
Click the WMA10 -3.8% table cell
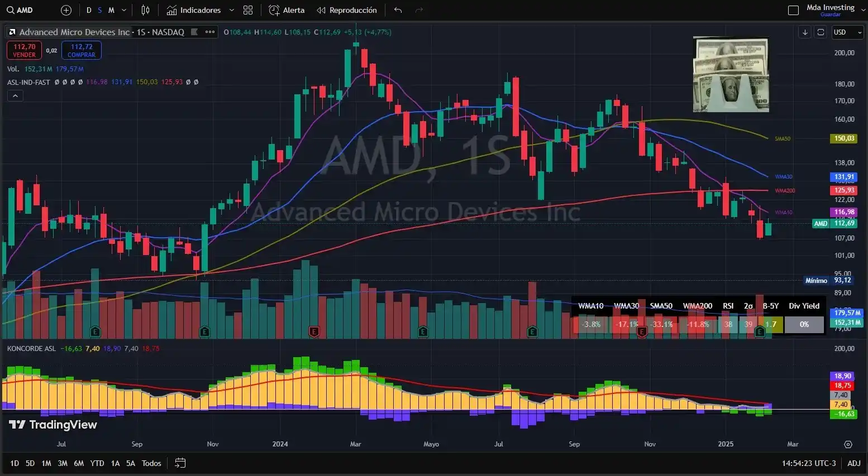click(591, 324)
